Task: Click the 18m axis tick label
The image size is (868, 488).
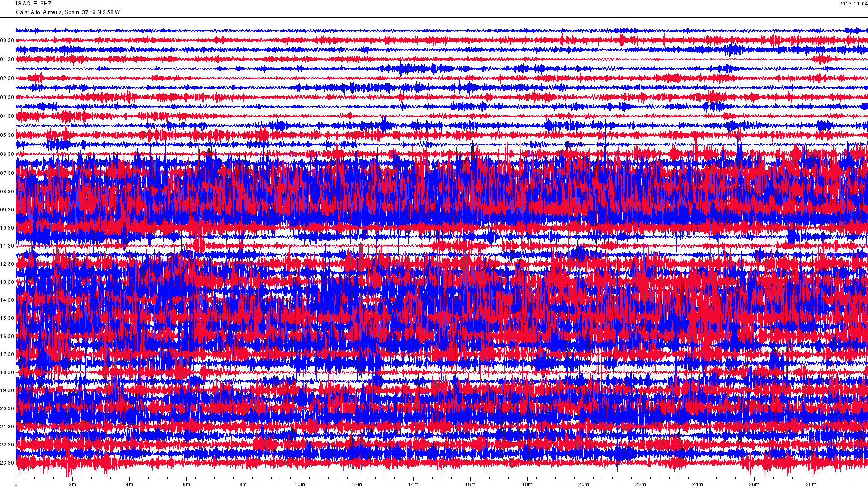Action: coord(527,485)
